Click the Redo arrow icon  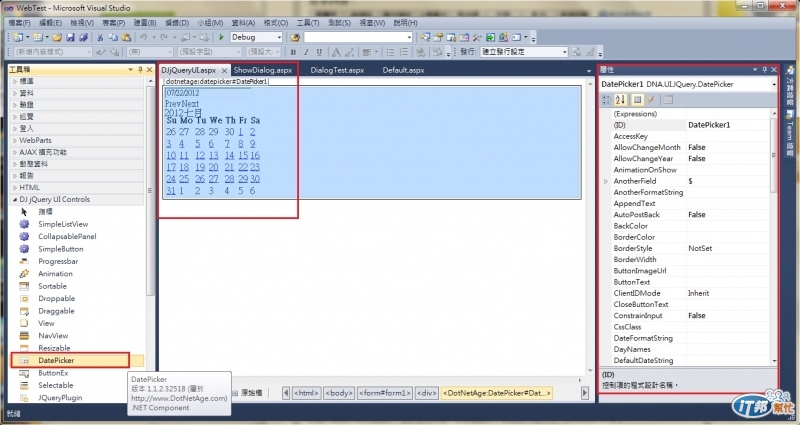click(x=164, y=37)
